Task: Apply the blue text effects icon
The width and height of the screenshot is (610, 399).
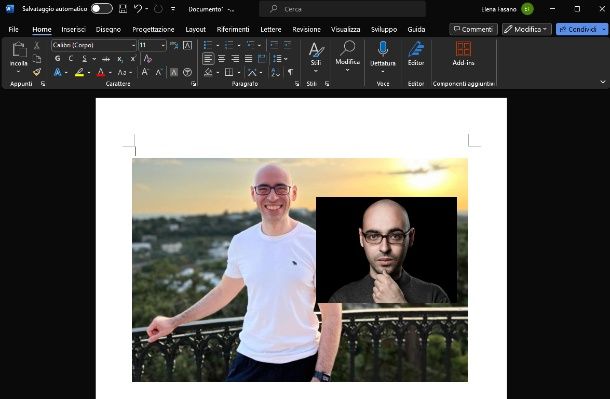Action: point(58,72)
